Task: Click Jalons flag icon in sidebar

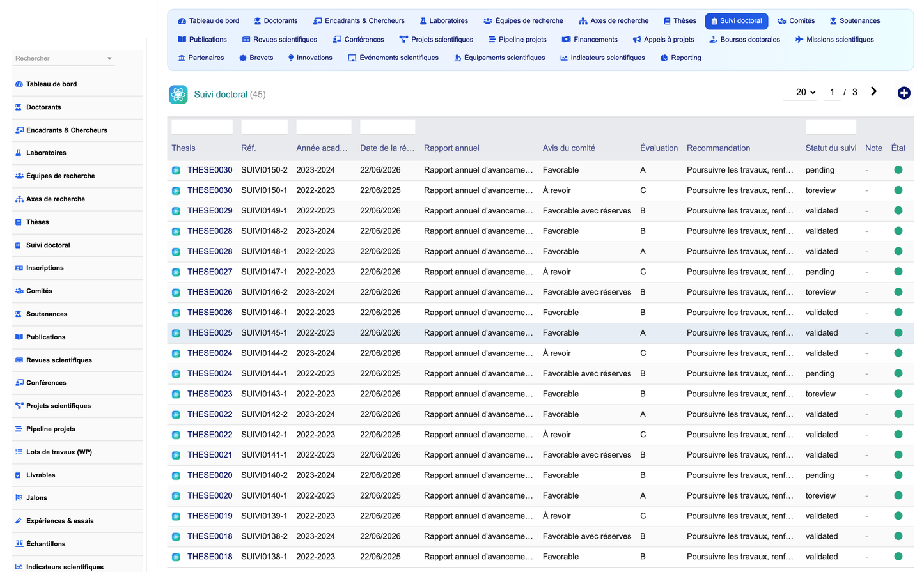Action: (x=19, y=498)
